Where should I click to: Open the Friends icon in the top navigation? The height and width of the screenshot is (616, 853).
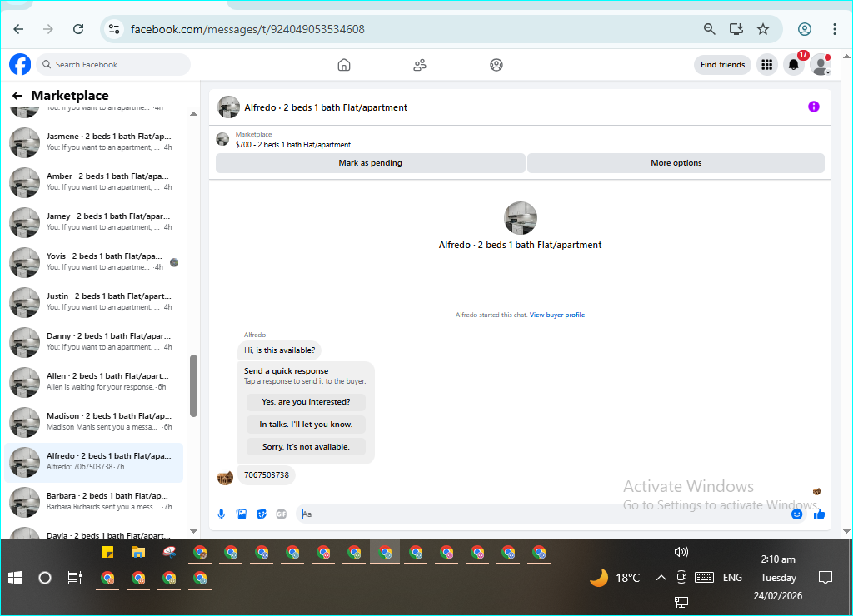click(x=420, y=65)
